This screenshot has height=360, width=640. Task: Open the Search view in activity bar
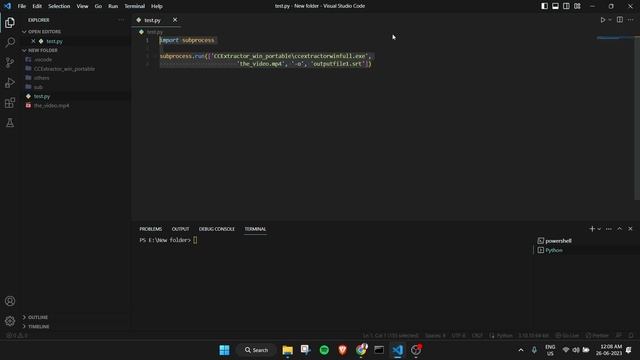tap(10, 42)
